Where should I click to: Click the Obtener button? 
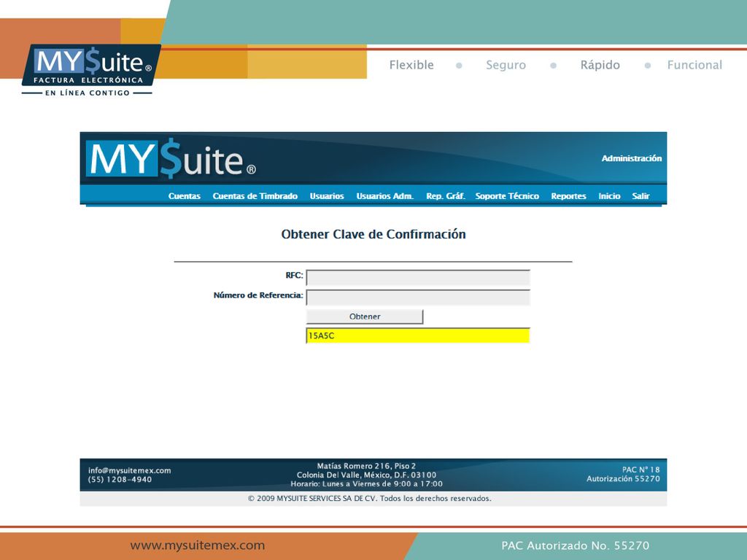[x=365, y=316]
